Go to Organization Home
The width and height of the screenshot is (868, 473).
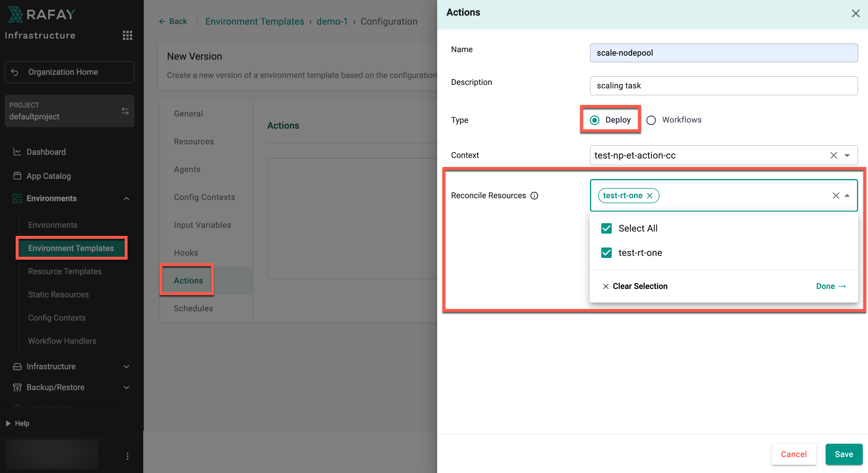pos(69,72)
